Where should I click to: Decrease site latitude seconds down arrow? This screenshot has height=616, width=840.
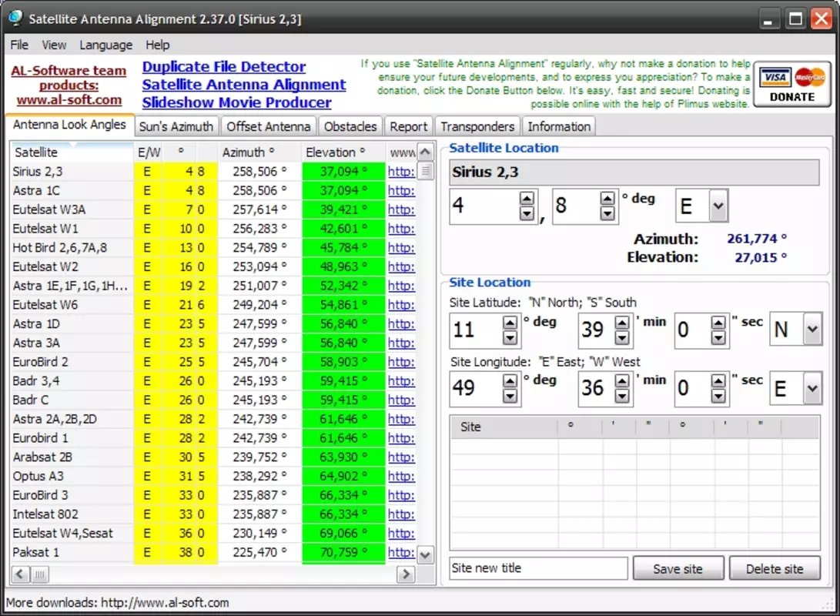pyautogui.click(x=718, y=337)
